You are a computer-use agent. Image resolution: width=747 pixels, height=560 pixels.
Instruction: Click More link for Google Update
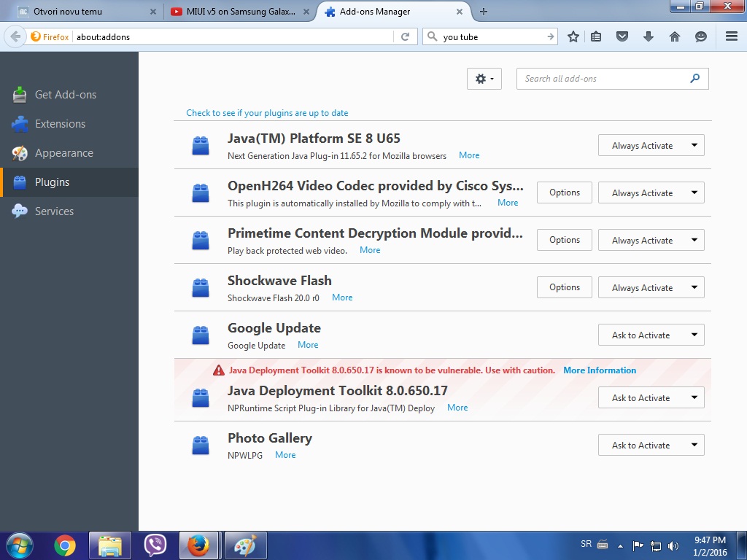point(308,345)
